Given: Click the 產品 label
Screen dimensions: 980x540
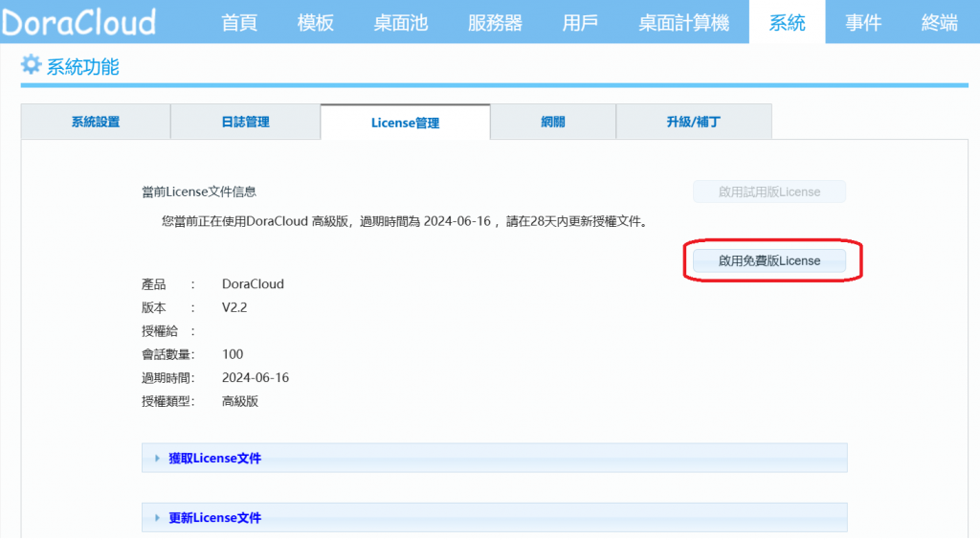Looking at the screenshot, I should click(154, 284).
